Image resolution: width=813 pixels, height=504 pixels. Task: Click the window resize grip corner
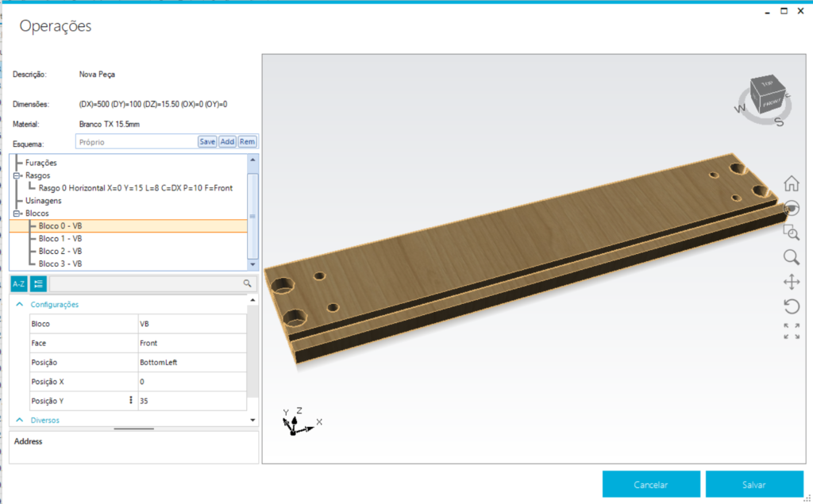pyautogui.click(x=807, y=498)
